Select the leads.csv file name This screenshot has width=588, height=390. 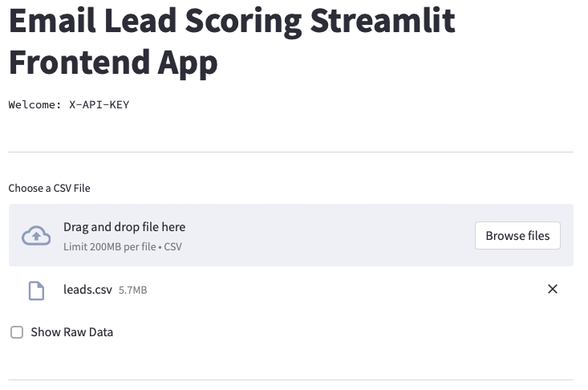[x=87, y=290]
